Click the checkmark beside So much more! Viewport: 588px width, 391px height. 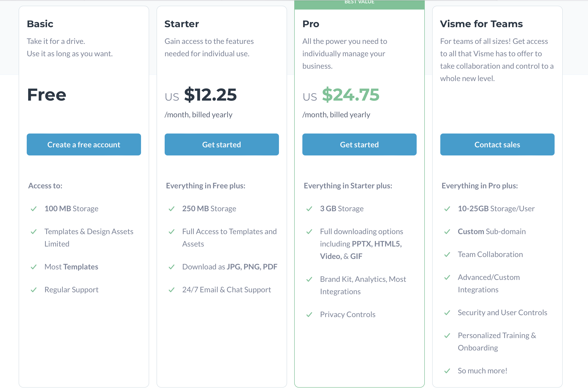tap(447, 371)
